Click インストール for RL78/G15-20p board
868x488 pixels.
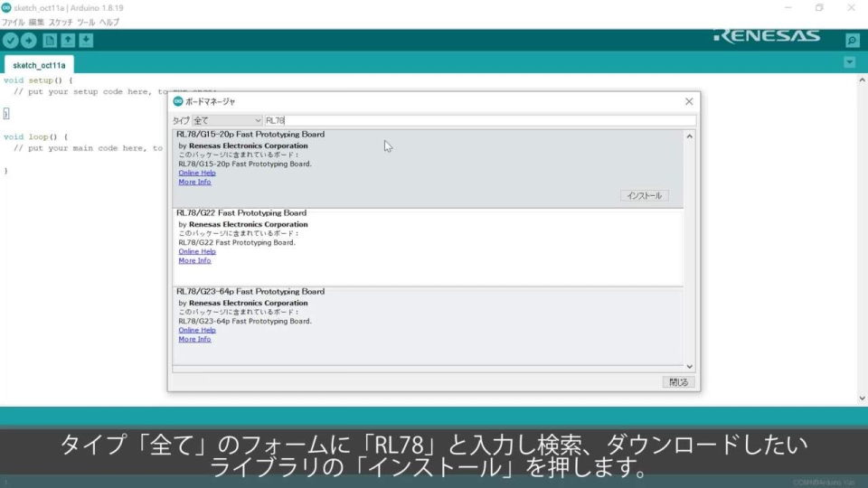[x=645, y=196]
